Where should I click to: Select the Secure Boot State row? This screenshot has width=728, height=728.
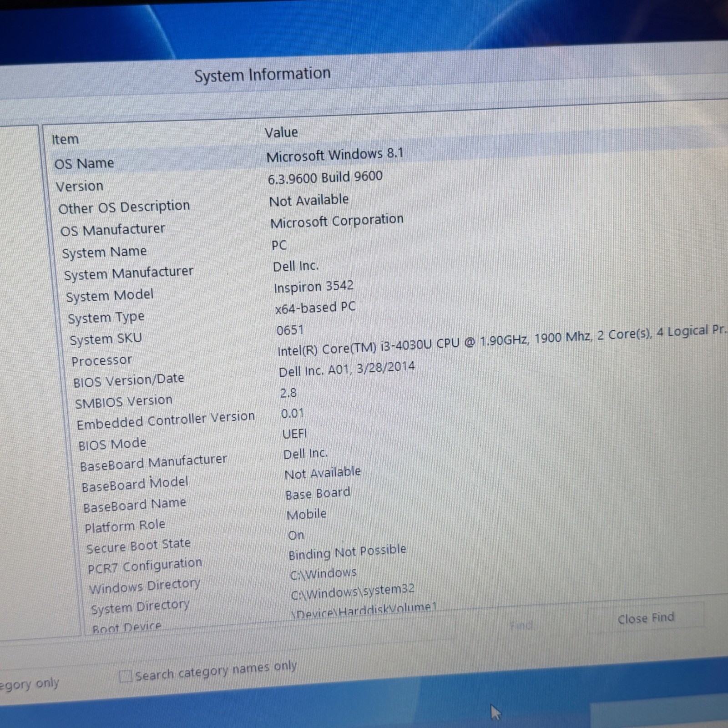click(x=139, y=546)
